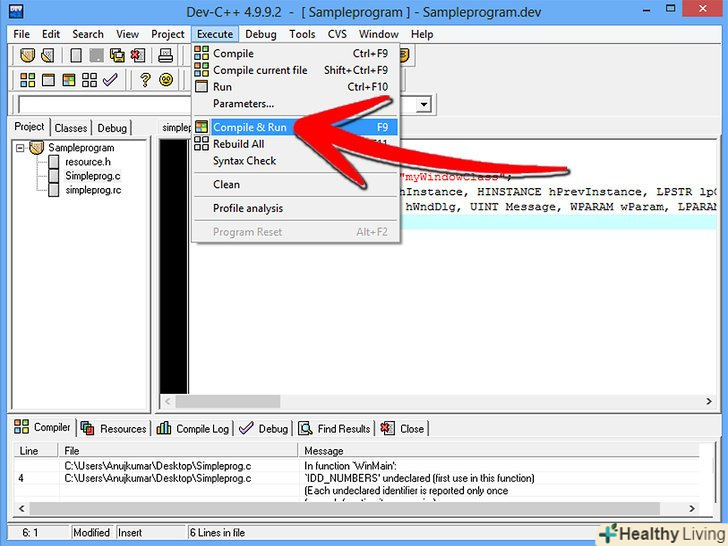Click the Print toolbar icon
Image resolution: width=728 pixels, height=546 pixels.
[x=165, y=55]
